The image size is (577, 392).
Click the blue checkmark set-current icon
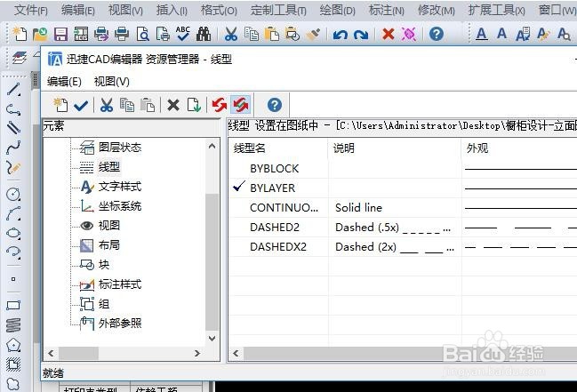pos(81,106)
